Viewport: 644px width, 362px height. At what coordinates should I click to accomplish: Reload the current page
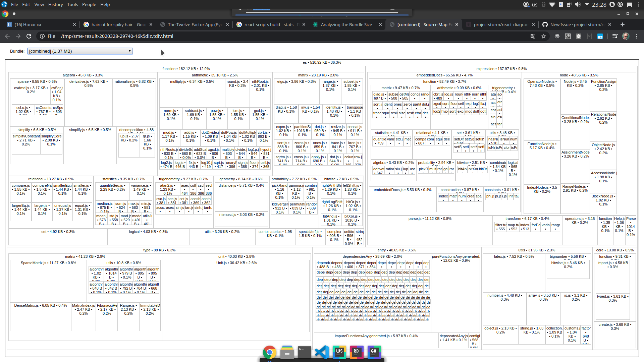29,36
